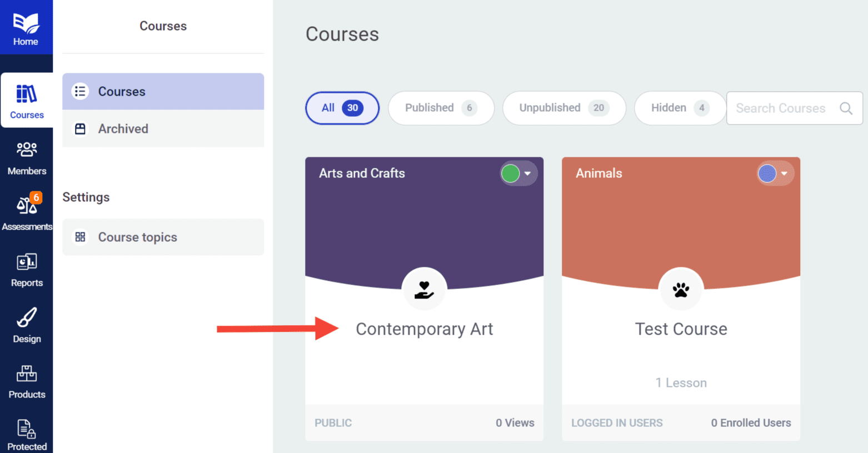Click the Search Courses field
The height and width of the screenshot is (453, 868).
pyautogui.click(x=794, y=108)
